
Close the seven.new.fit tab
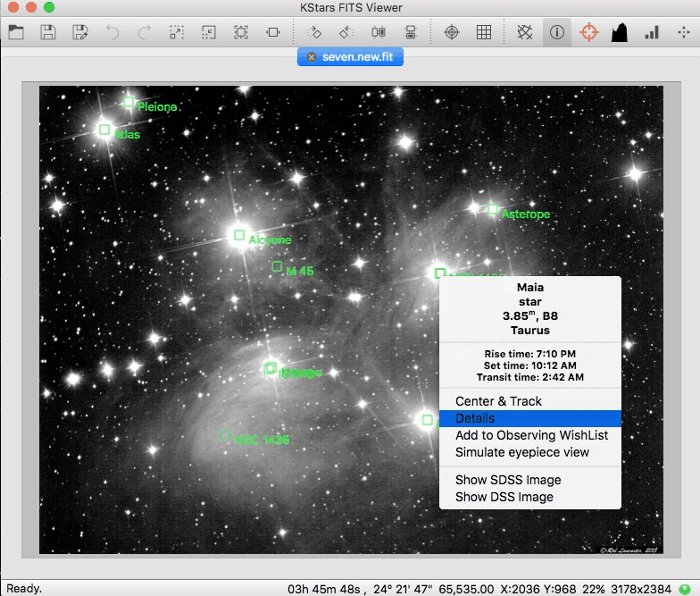point(312,56)
